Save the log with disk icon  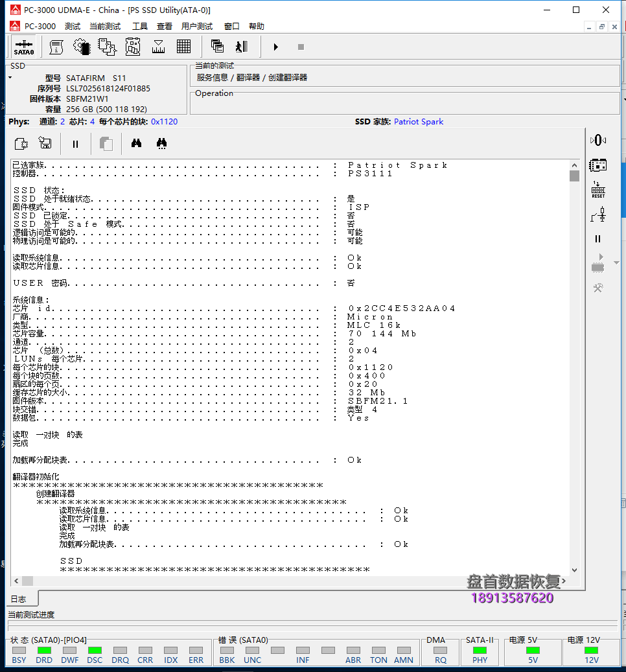click(45, 143)
